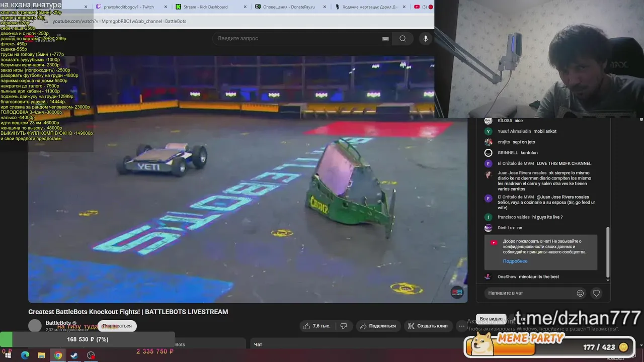Image resolution: width=644 pixels, height=362 pixels.
Task: Open the Чат tab below the video
Action: [x=258, y=344]
